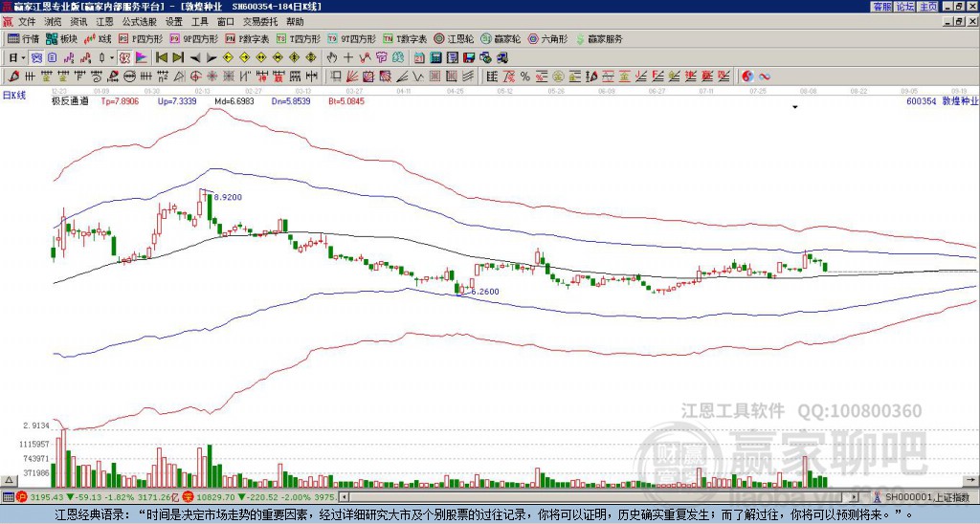Expand the candlestick chart style dropdown arrow
This screenshot has height=524, width=980.
click(112, 58)
